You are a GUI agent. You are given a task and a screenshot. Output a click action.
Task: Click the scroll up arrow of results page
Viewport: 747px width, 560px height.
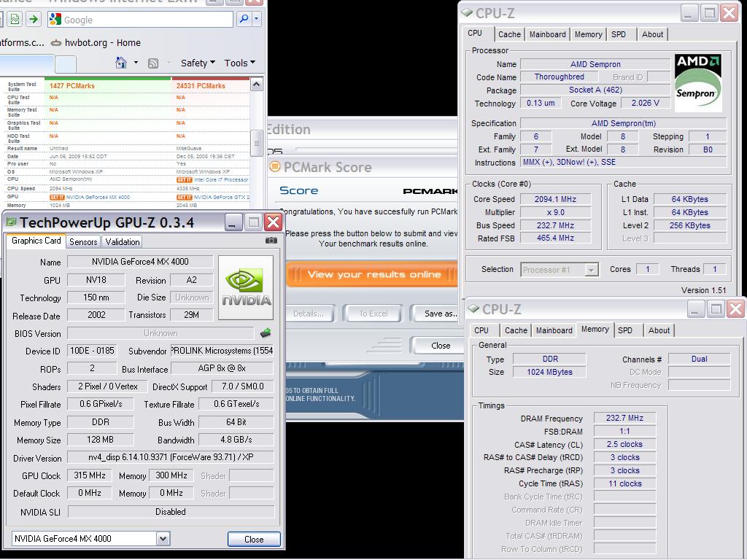256,85
